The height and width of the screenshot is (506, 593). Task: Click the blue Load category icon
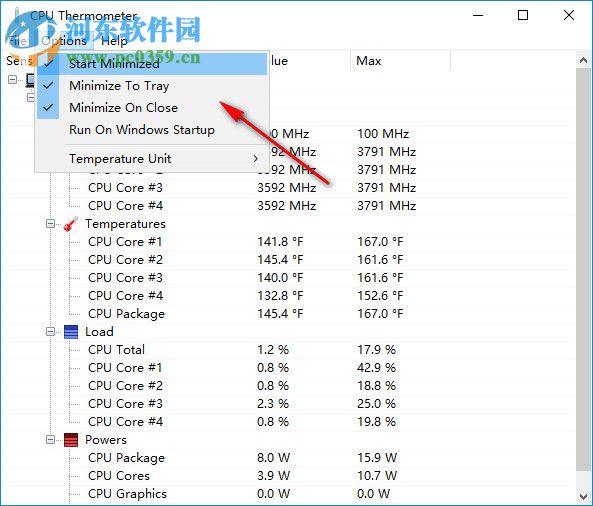tap(71, 332)
